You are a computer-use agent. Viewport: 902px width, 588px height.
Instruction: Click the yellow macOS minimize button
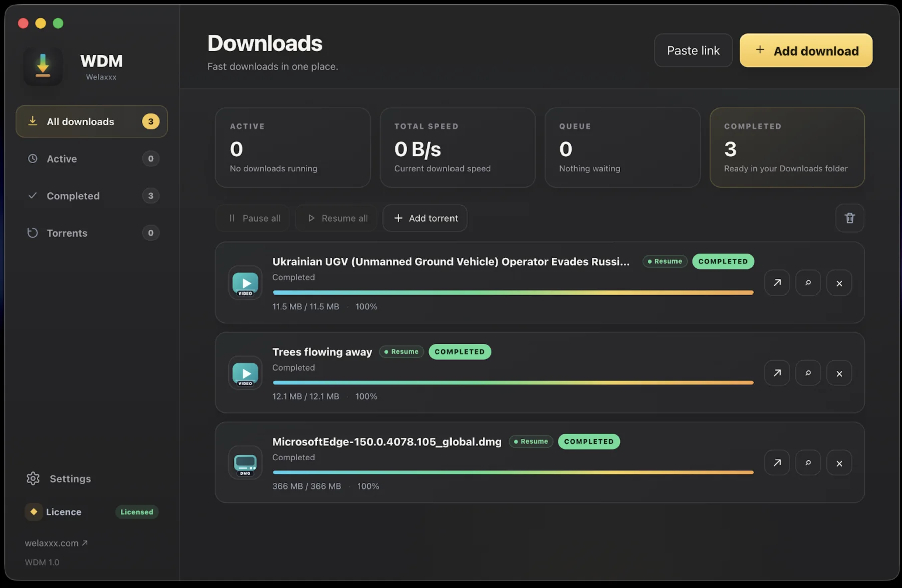(x=41, y=23)
